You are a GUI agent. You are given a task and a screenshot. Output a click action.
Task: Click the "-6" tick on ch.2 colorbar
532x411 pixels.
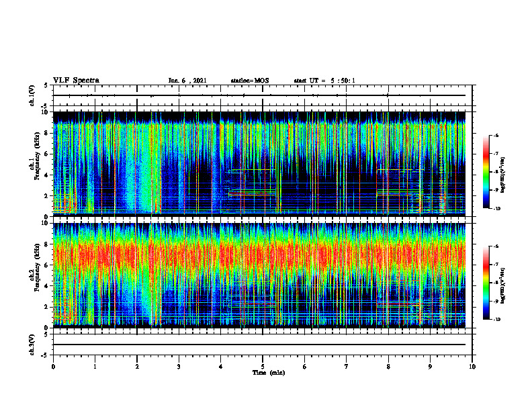tap(496, 246)
